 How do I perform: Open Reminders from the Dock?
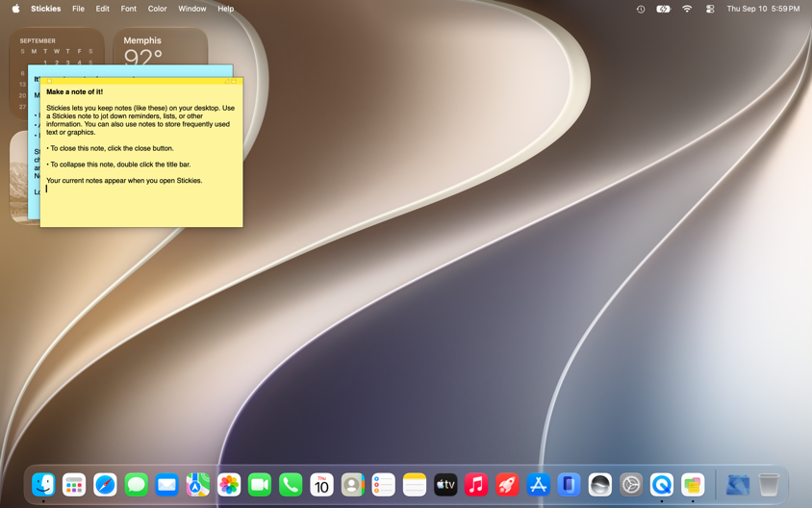[383, 485]
